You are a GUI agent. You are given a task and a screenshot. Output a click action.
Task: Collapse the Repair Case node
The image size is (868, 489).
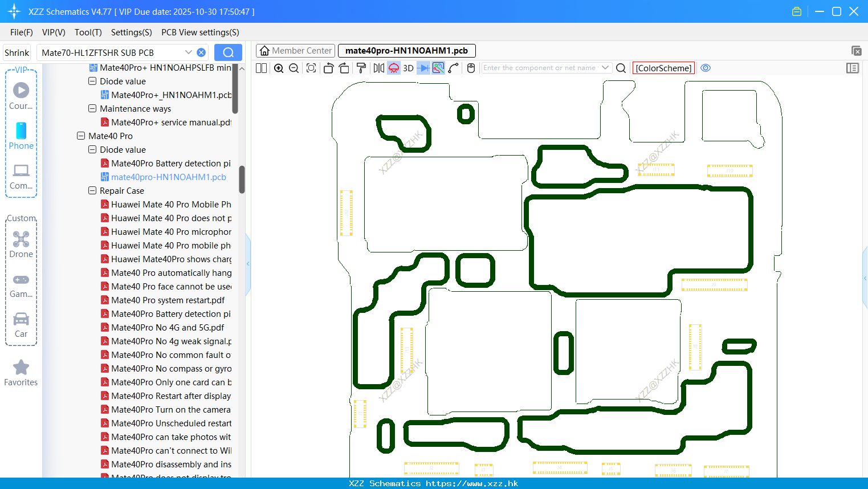92,191
